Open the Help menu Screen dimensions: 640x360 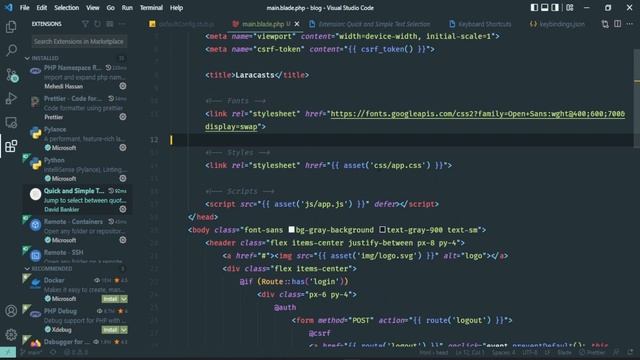pyautogui.click(x=176, y=7)
